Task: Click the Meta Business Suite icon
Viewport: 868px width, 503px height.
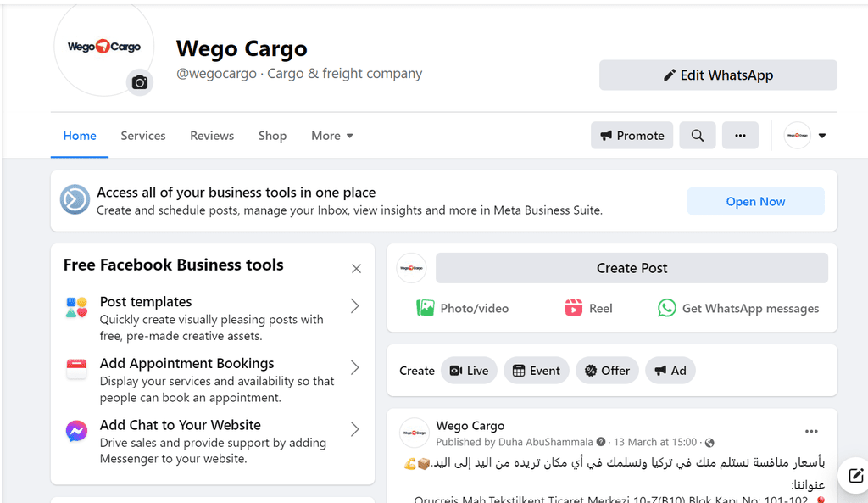Action: pyautogui.click(x=75, y=199)
